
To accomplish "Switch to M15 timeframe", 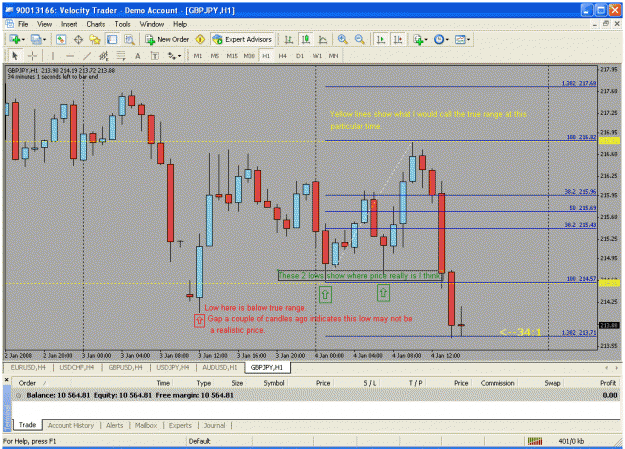I will point(232,56).
